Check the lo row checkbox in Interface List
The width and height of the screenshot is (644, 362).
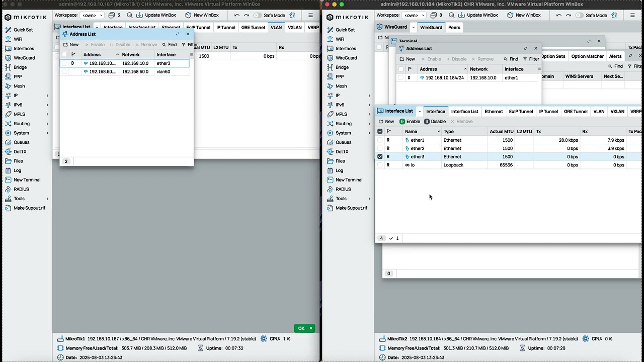380,165
